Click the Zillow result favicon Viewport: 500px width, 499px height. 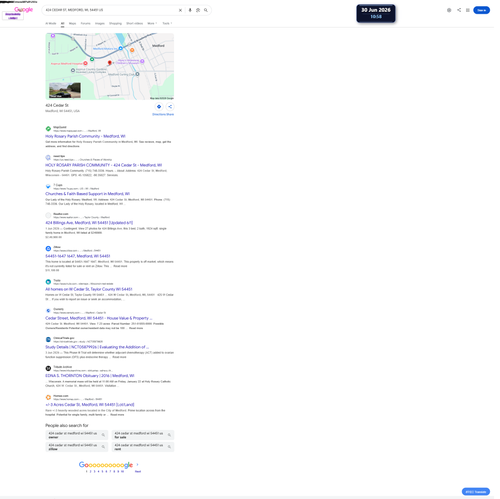(48, 249)
